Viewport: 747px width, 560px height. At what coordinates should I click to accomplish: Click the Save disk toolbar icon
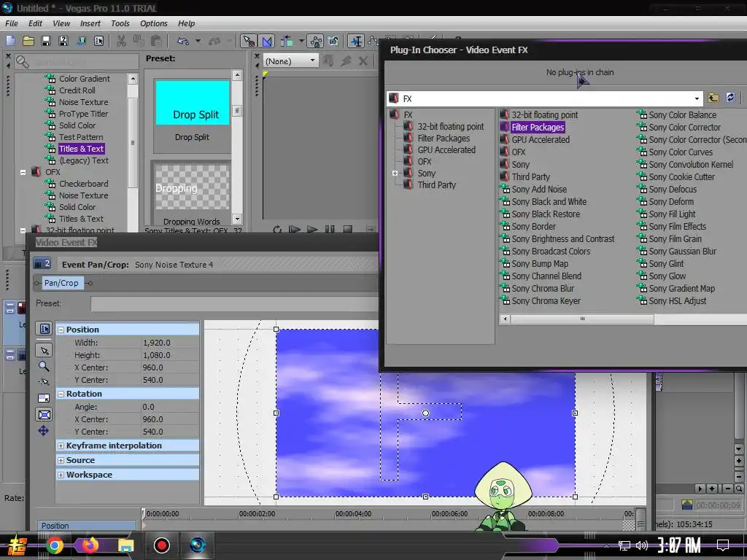46,41
